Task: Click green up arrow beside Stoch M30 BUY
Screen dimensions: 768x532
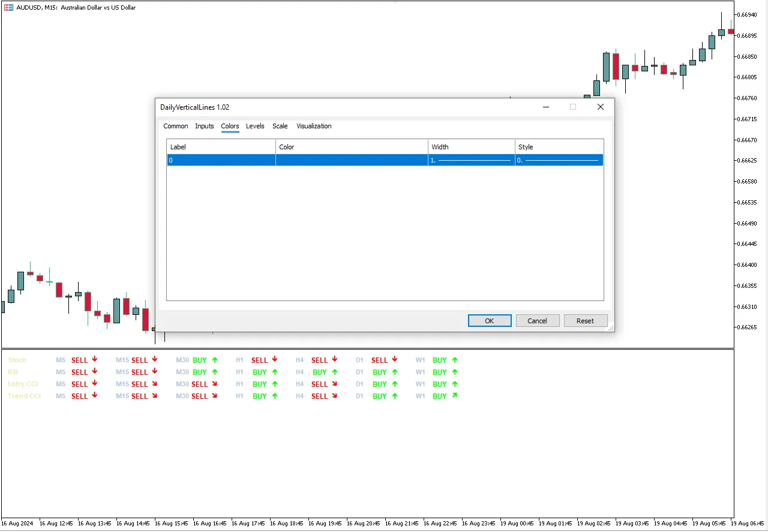Action: (215, 360)
